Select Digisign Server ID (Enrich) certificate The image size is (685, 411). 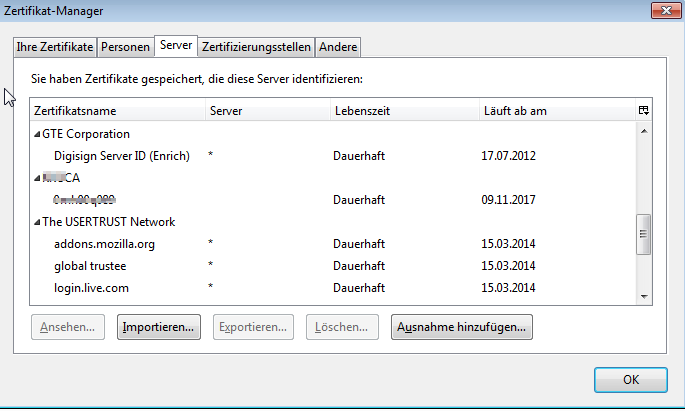click(122, 156)
